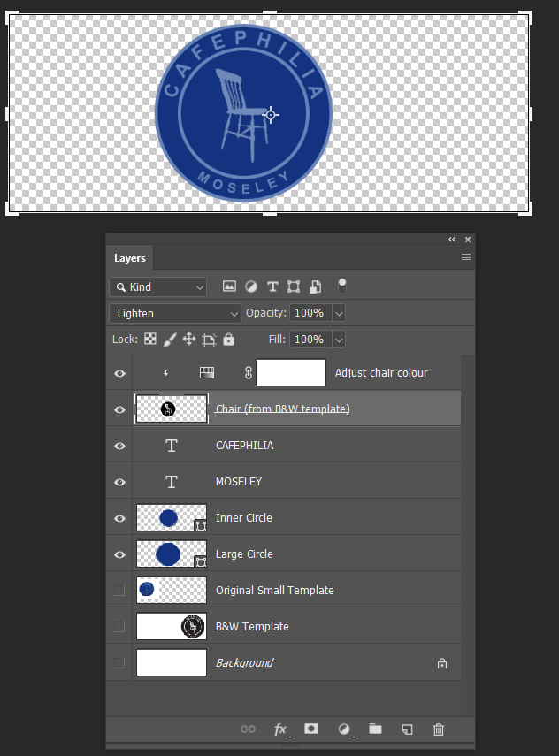This screenshot has width=559, height=756.
Task: Filter layers by type layers icon
Action: click(272, 286)
